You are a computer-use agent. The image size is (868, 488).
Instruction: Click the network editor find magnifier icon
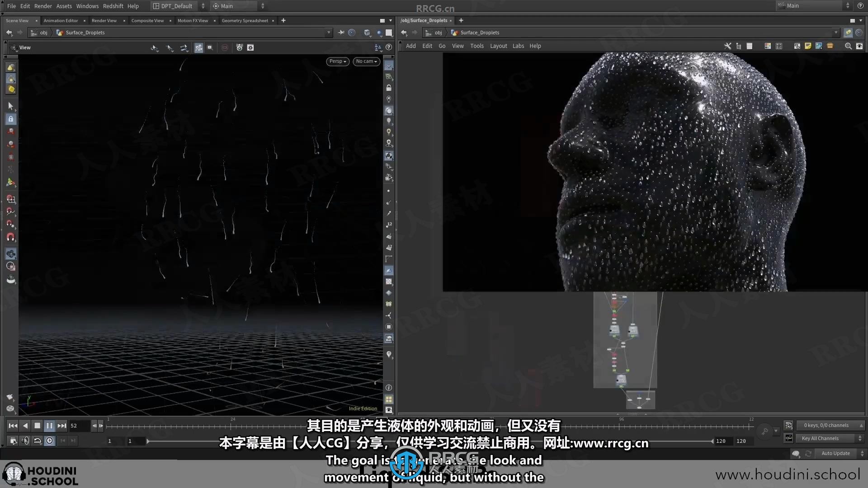848,46
